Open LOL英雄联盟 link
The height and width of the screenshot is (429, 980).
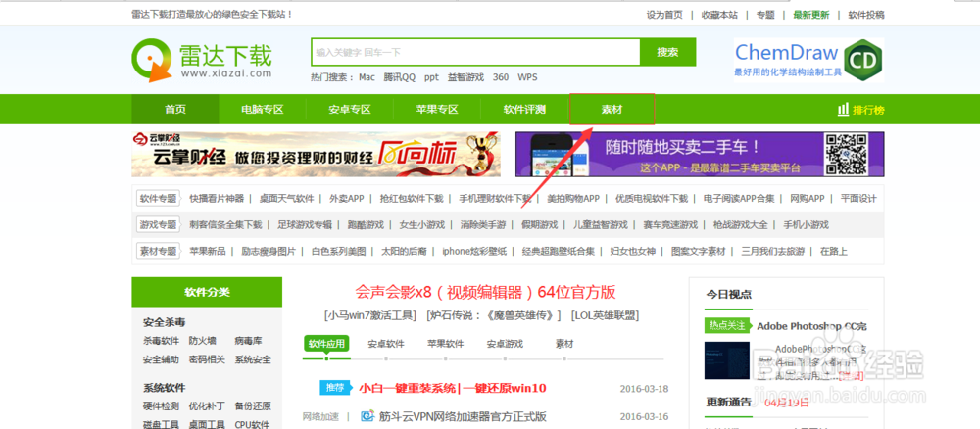[605, 315]
